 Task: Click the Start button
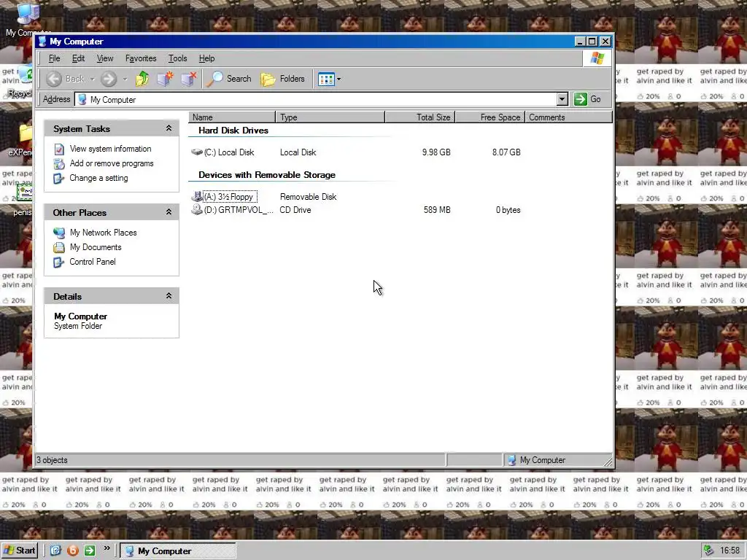19,551
